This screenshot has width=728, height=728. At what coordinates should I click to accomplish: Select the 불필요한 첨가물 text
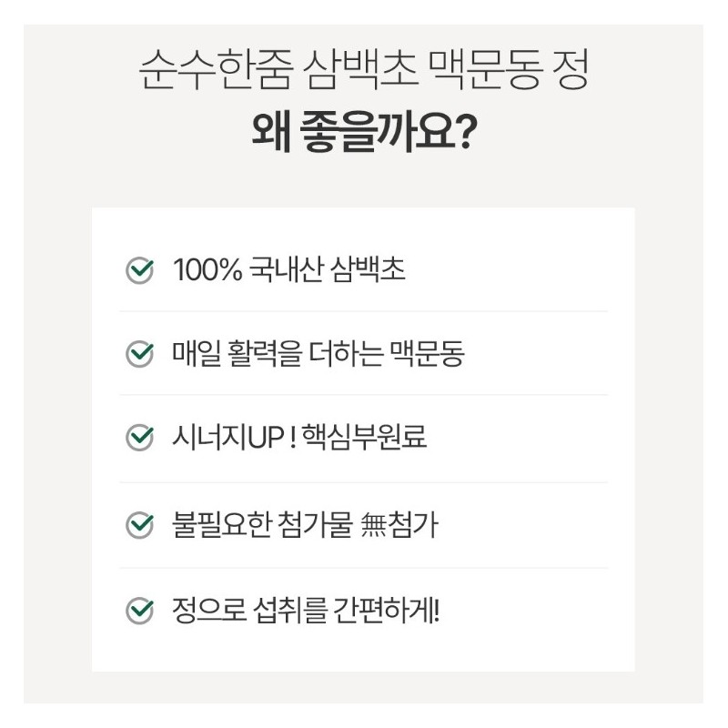[262, 525]
